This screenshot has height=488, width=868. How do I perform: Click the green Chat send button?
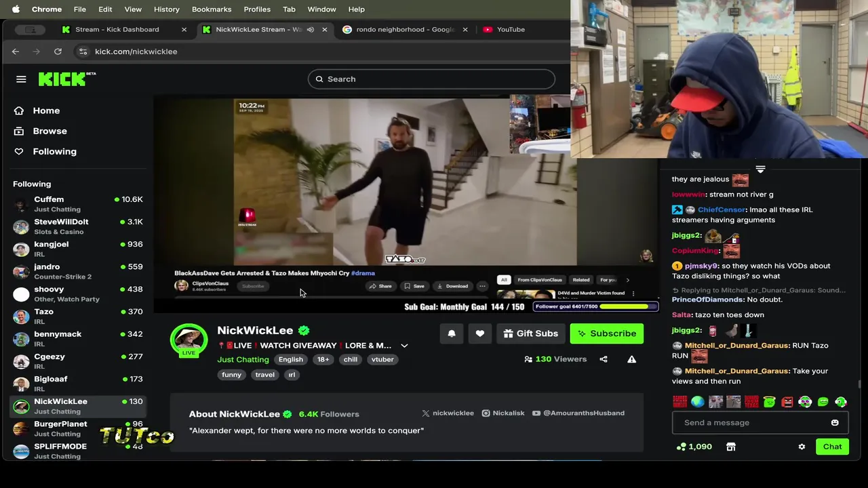832,447
